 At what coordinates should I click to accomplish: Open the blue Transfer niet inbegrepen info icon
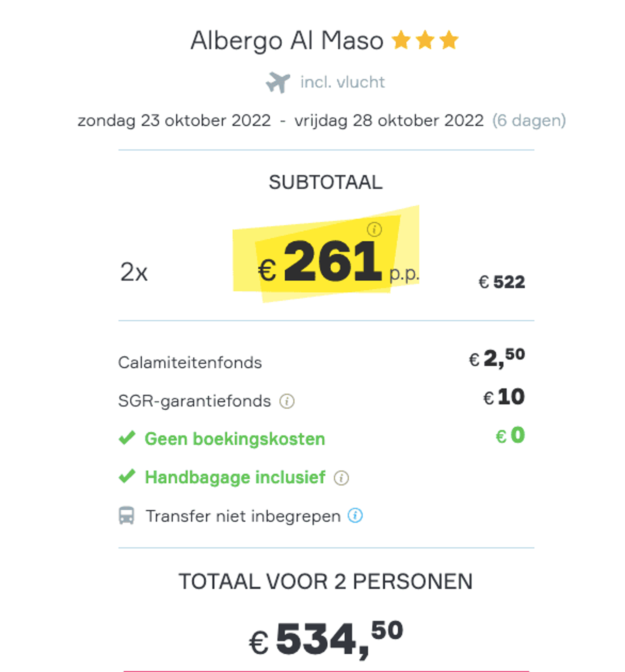(x=355, y=516)
